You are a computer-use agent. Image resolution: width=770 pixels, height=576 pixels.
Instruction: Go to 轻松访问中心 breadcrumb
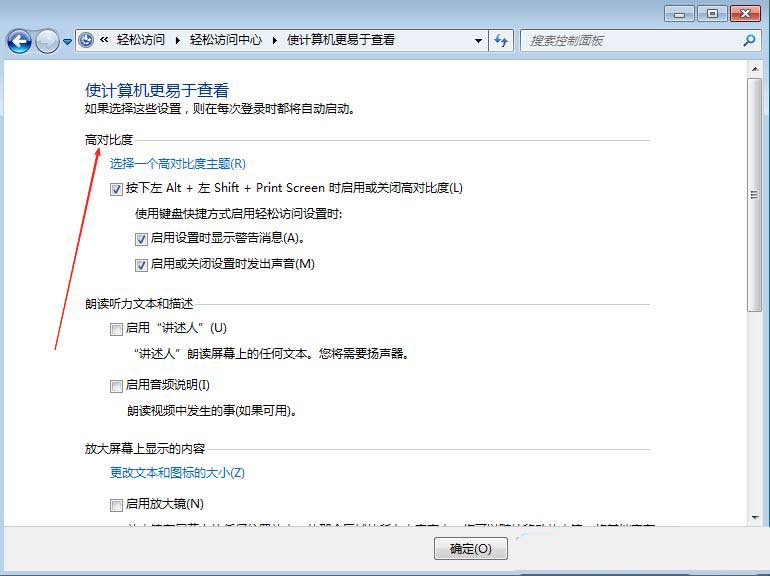pos(226,41)
